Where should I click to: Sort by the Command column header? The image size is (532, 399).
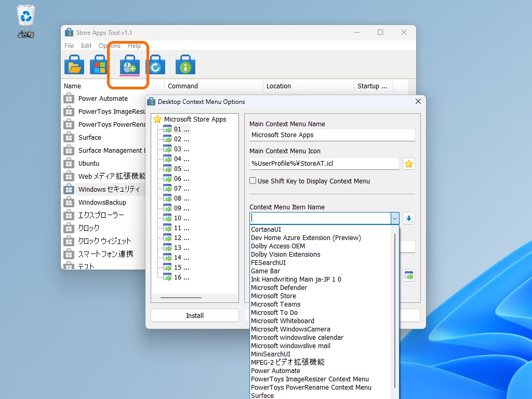(x=214, y=86)
